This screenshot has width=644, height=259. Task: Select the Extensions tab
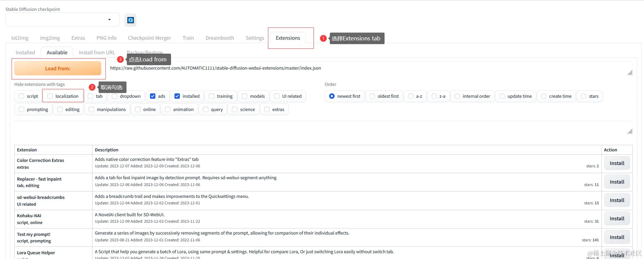tap(288, 38)
